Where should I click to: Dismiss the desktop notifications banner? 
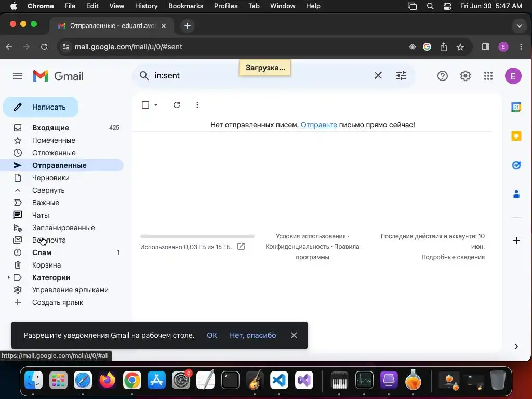[x=294, y=335]
